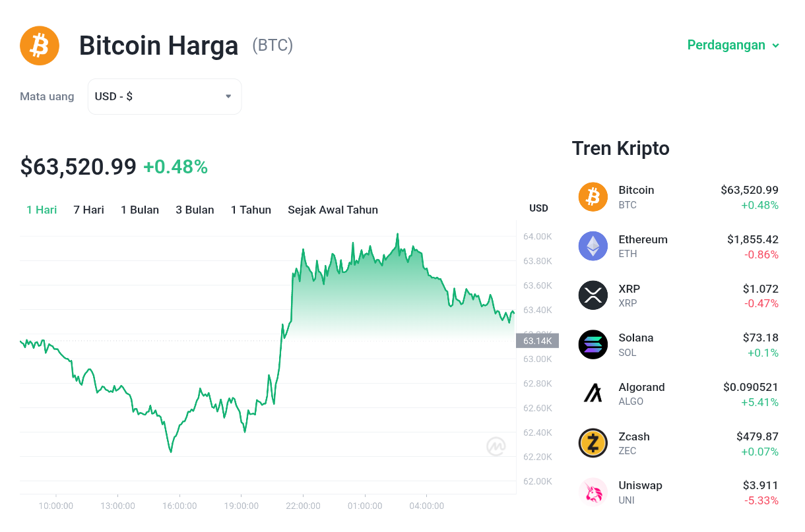Select the 3 Bulan chart range
The width and height of the screenshot is (805, 532).
tap(195, 210)
